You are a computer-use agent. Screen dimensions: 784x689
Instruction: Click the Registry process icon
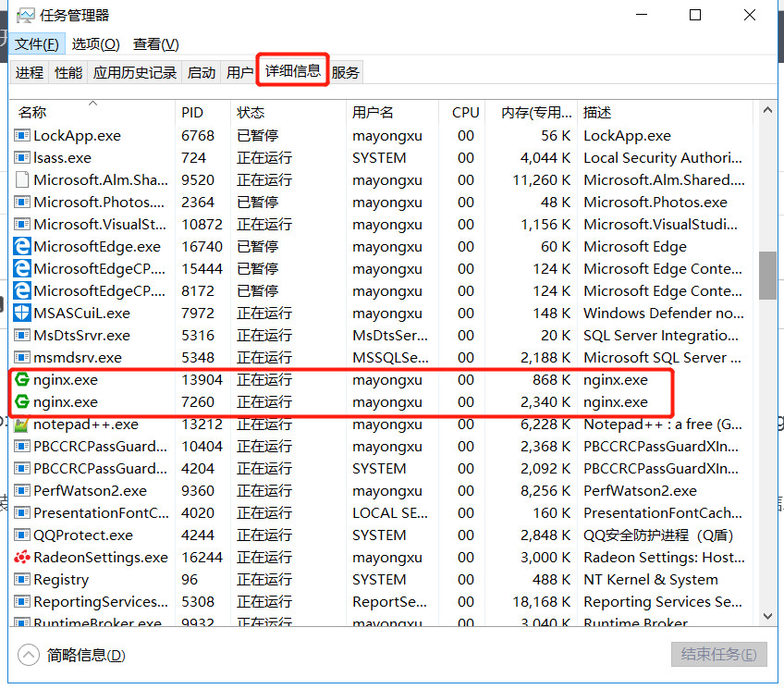pos(21,579)
